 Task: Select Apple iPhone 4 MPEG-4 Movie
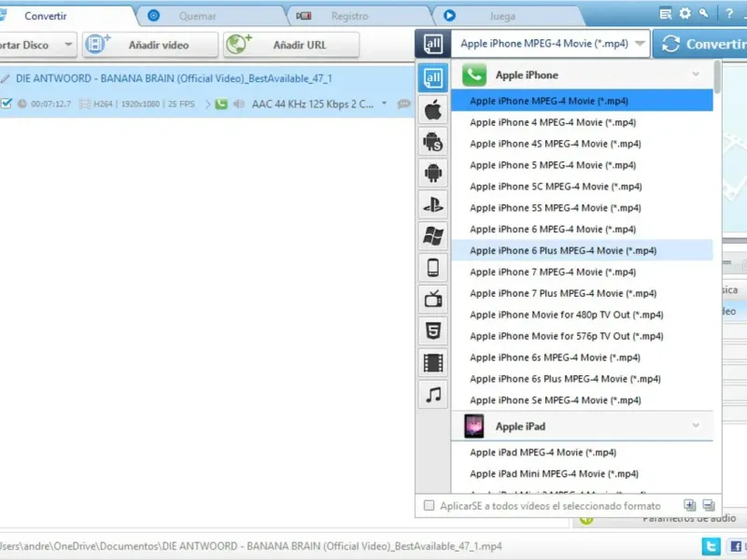coord(582,122)
